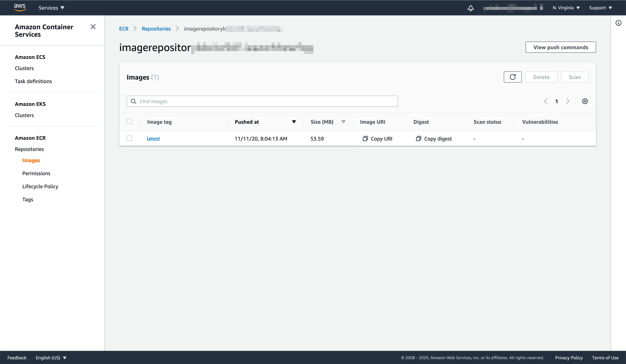
Task: Toggle the Amazon ECS Clusters section
Action: [24, 68]
